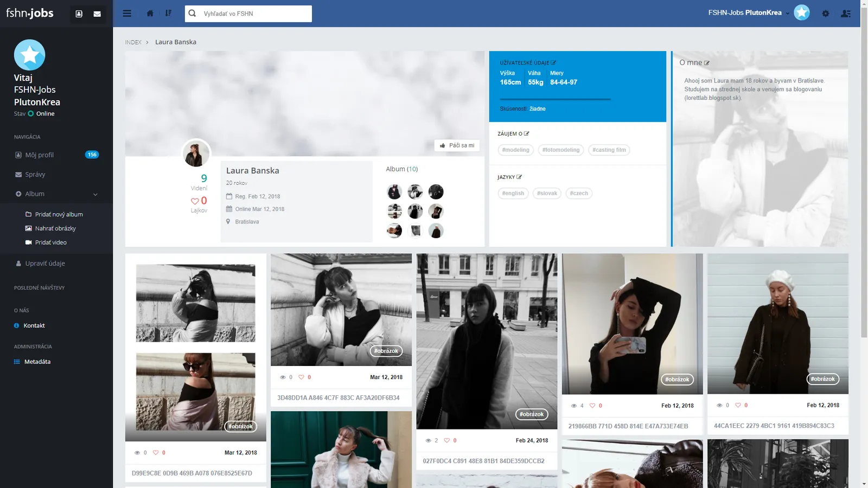Like the photo 219866BB 771D
Image resolution: width=868 pixels, height=488 pixels.
[x=592, y=406]
